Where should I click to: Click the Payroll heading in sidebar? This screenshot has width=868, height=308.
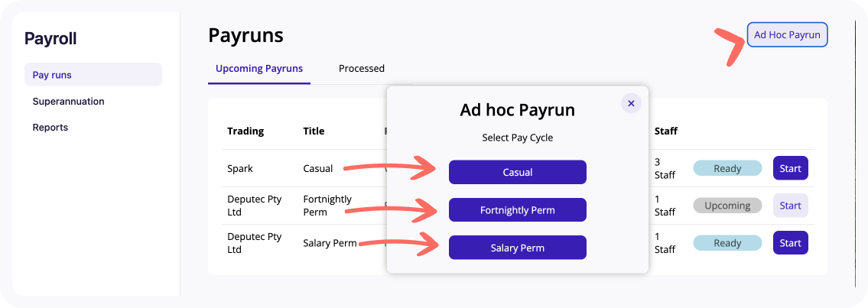tap(50, 39)
